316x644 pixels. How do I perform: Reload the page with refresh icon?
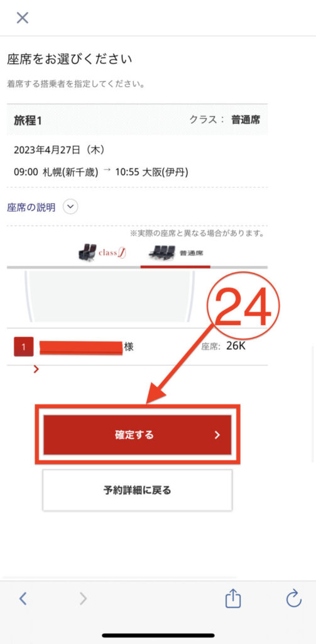[x=294, y=599]
